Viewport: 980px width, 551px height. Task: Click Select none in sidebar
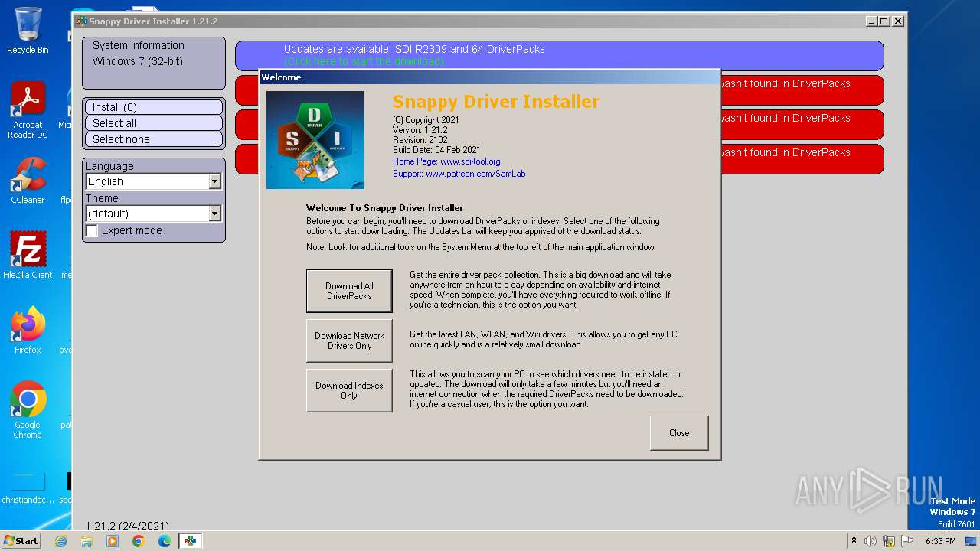click(x=153, y=139)
